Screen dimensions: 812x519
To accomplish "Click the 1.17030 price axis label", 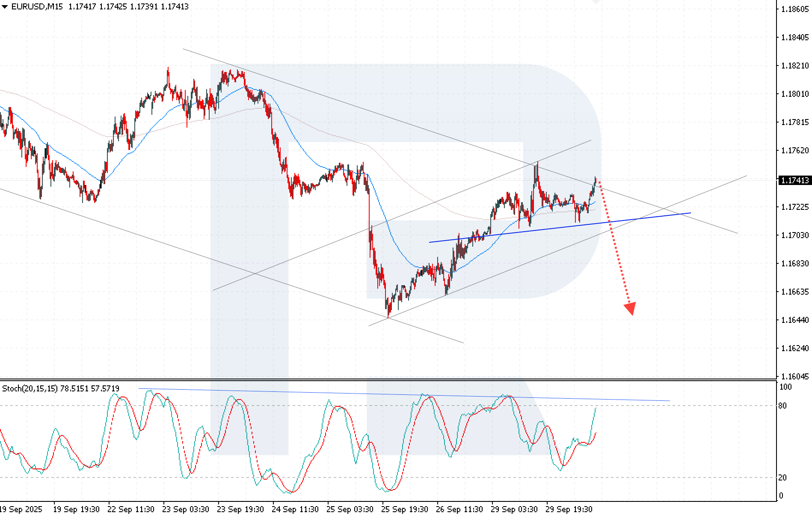I will [x=794, y=235].
